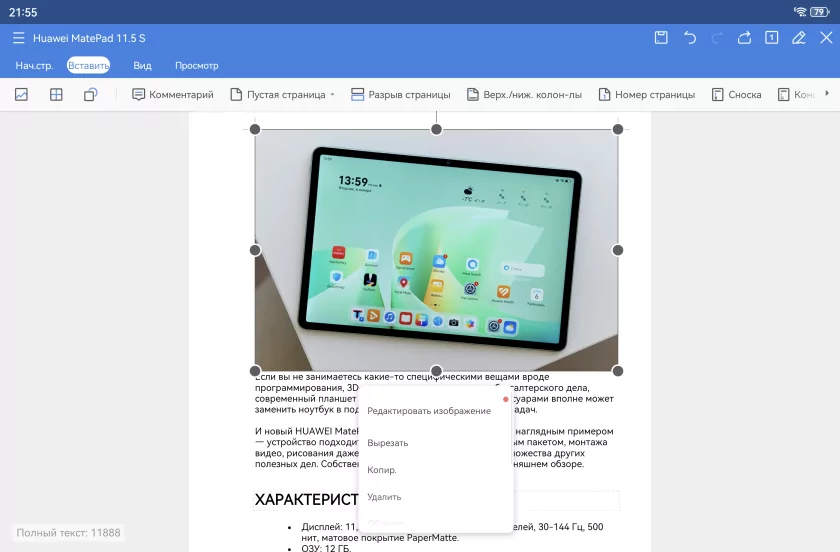Toggle edit mode with the pencil icon
This screenshot has width=840, height=552.
[x=799, y=38]
